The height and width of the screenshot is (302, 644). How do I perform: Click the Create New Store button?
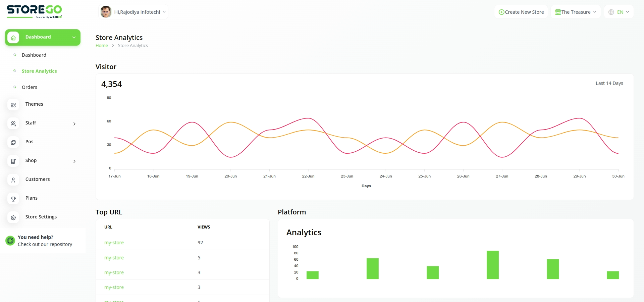(x=521, y=12)
